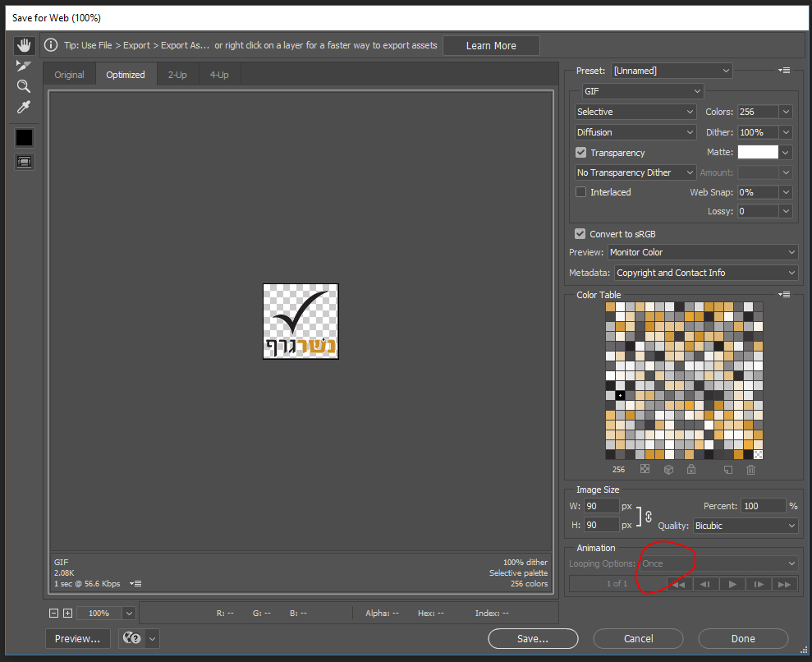The image size is (812, 662).
Task: Go to next animation frame
Action: point(759,584)
